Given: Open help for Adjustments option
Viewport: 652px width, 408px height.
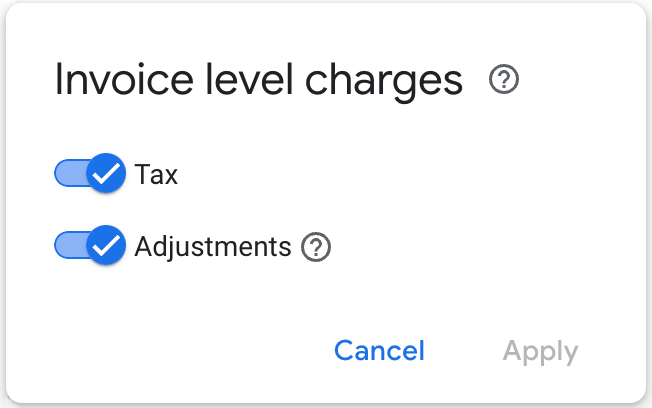Looking at the screenshot, I should pyautogui.click(x=316, y=246).
